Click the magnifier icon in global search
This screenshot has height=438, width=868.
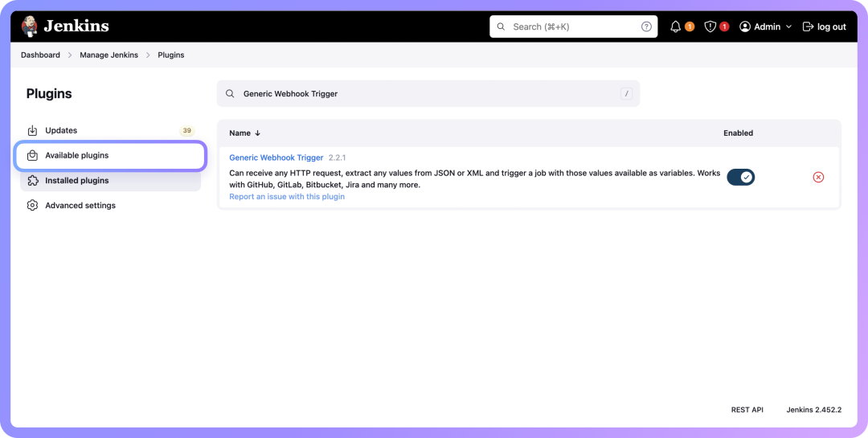pos(501,27)
